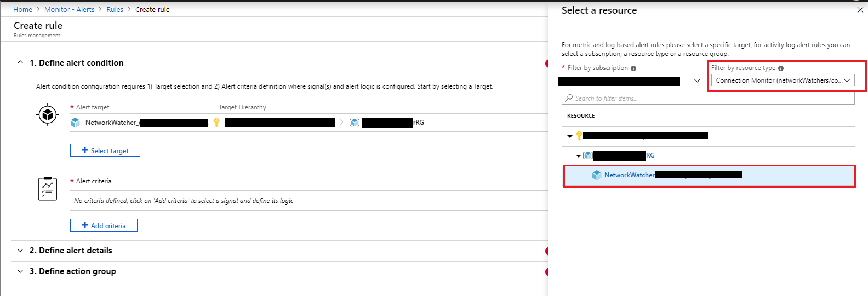Expand section 2 Define alert details
The image size is (868, 296).
20,251
